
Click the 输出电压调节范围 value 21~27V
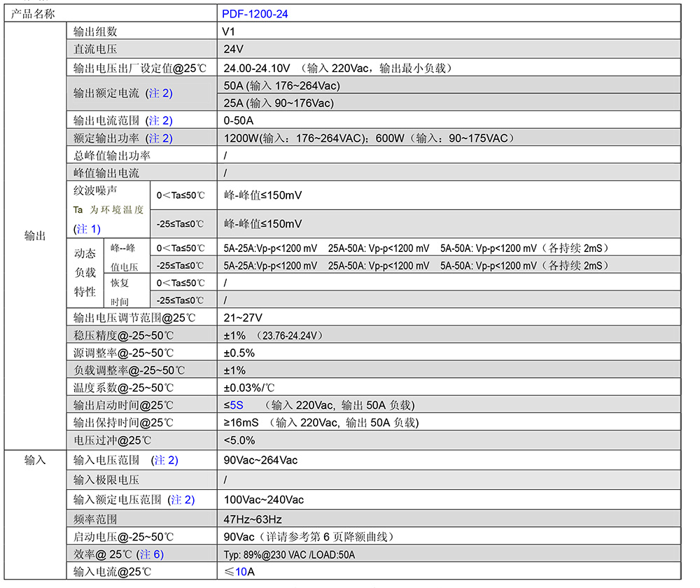coord(243,318)
